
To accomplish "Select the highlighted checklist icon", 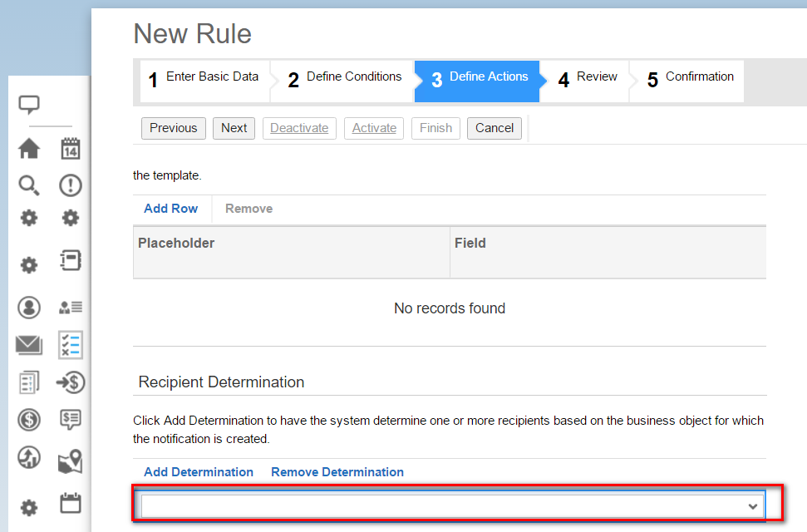I will pos(71,345).
